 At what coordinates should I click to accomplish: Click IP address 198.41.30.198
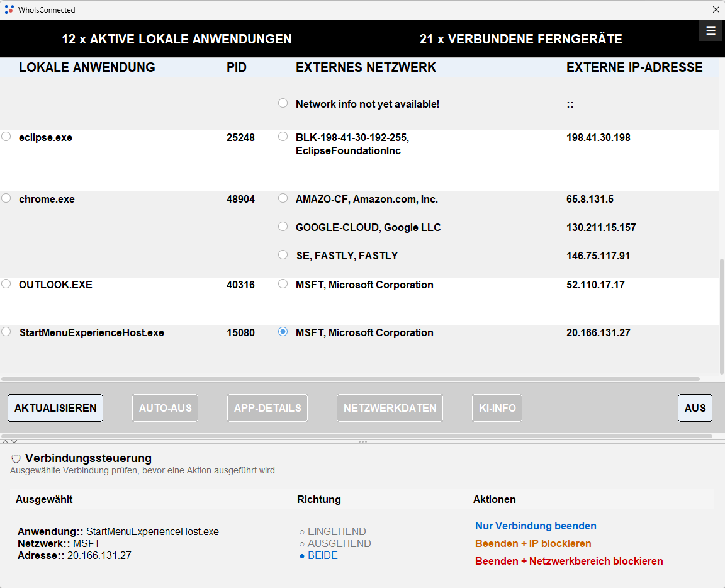tap(599, 137)
